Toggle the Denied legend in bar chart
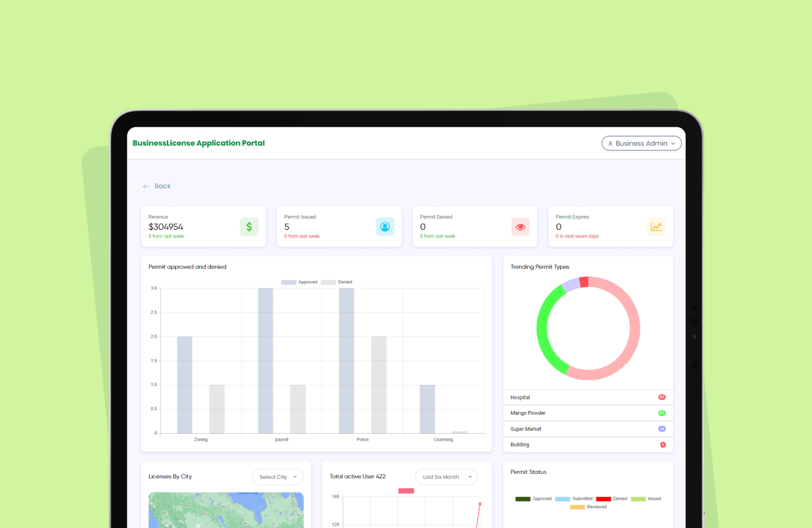812x528 pixels. click(x=337, y=282)
